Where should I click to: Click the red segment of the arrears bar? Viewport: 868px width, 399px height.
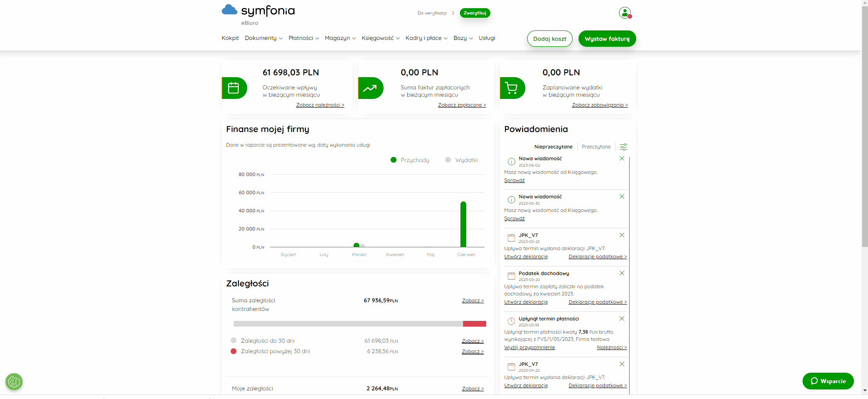click(x=474, y=324)
